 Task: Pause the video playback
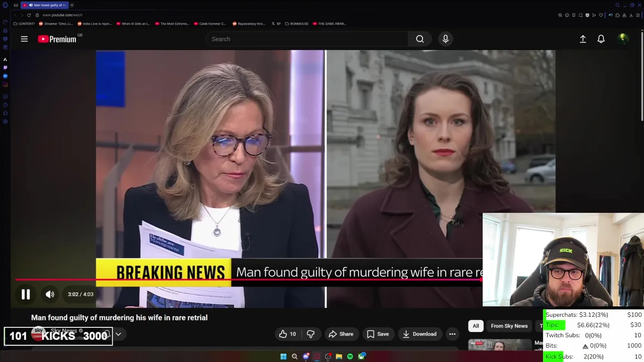click(x=26, y=295)
